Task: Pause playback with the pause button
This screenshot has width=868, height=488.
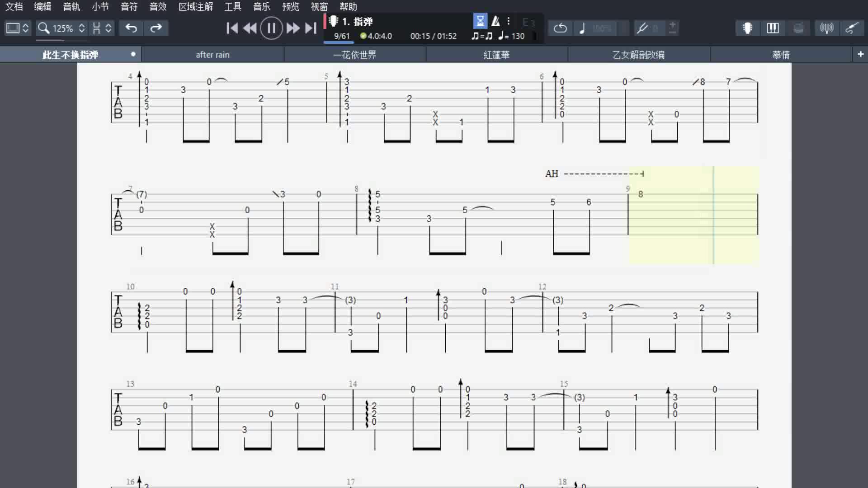Action: tap(271, 28)
